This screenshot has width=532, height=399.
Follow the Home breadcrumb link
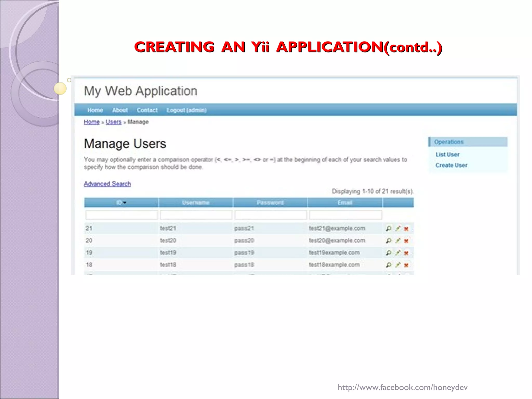91,122
